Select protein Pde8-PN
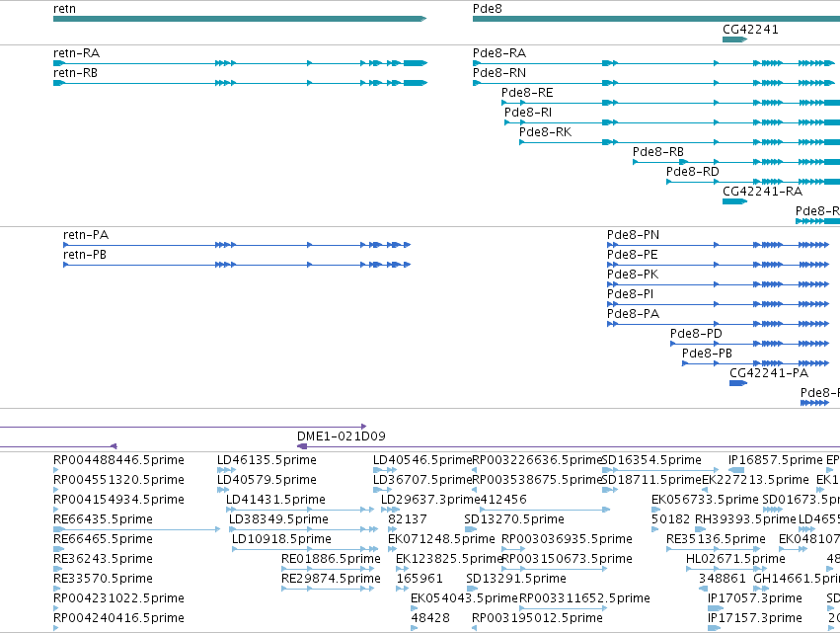 [634, 235]
